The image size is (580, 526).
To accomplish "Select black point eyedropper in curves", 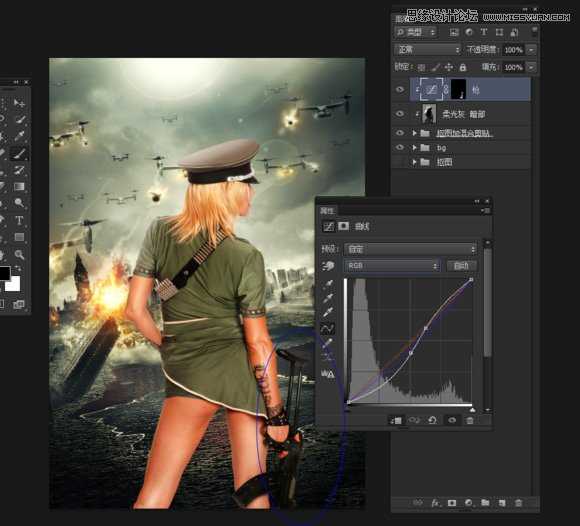I will click(328, 284).
